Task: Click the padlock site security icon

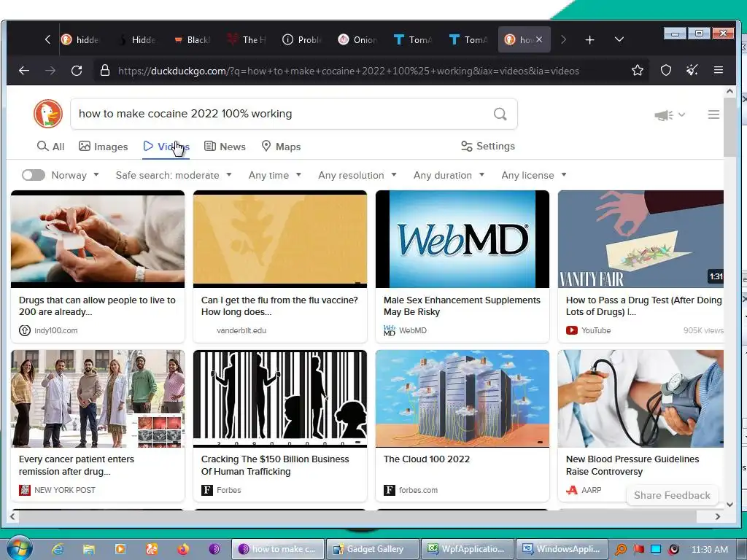Action: [105, 71]
